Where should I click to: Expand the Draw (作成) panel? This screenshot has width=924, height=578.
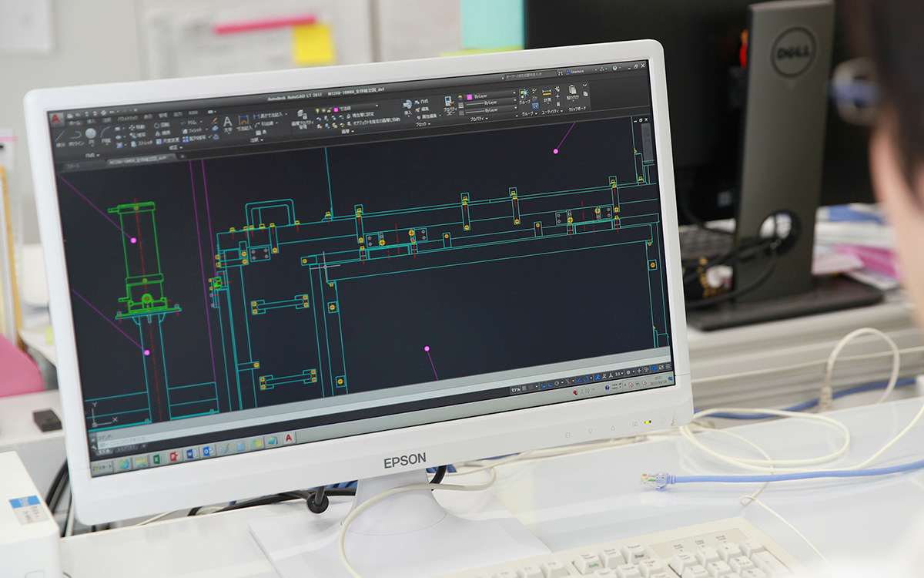(x=92, y=154)
